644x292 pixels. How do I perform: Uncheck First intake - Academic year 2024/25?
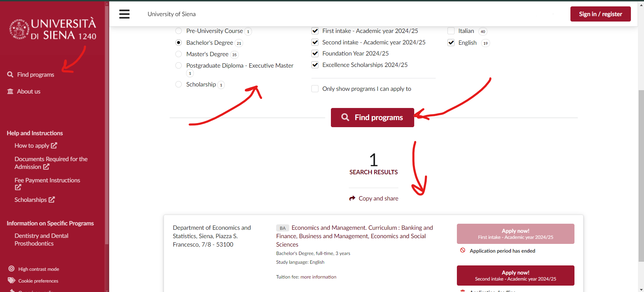tap(315, 31)
